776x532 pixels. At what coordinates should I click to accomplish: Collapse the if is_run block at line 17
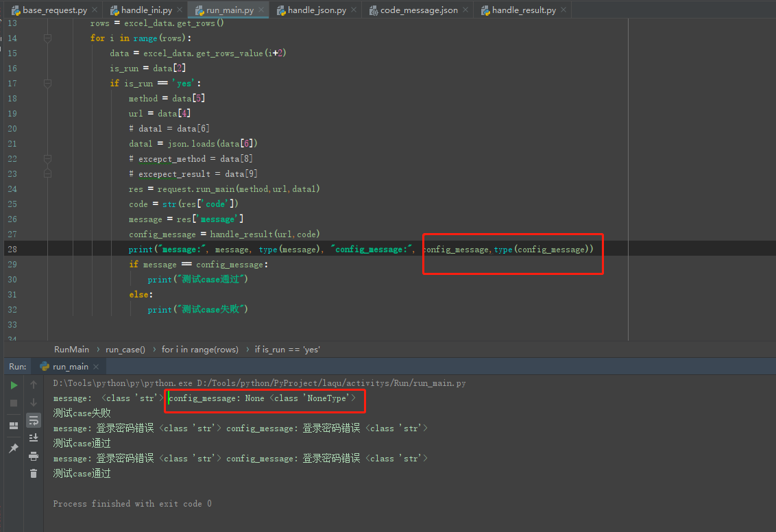47,83
